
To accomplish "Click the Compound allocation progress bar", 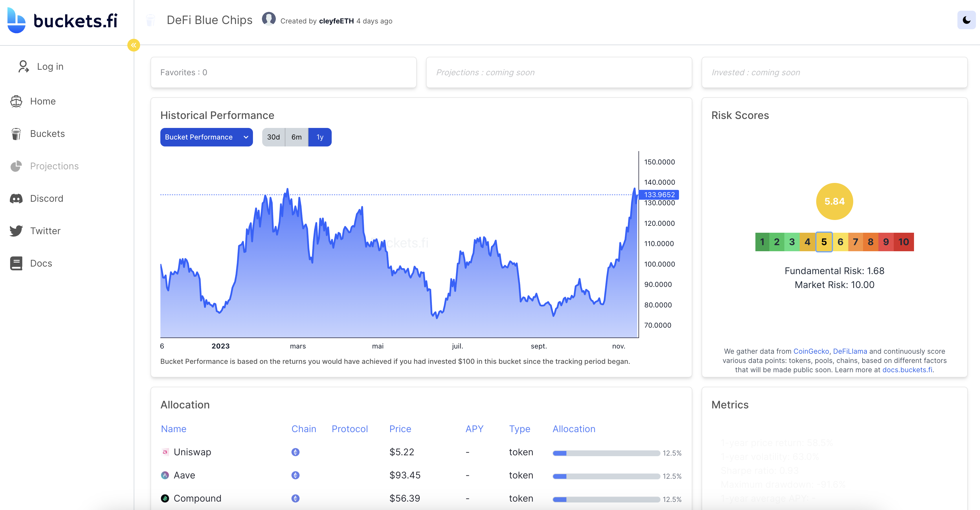I will point(606,499).
